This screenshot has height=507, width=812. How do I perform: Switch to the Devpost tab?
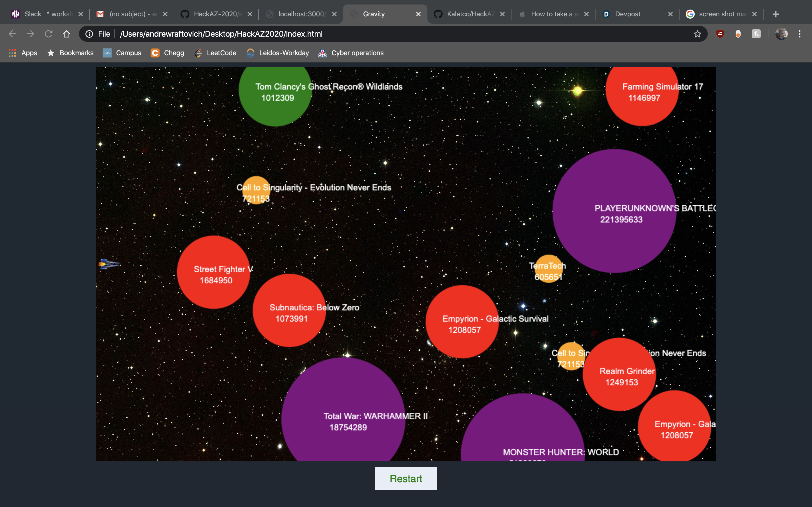pyautogui.click(x=627, y=14)
